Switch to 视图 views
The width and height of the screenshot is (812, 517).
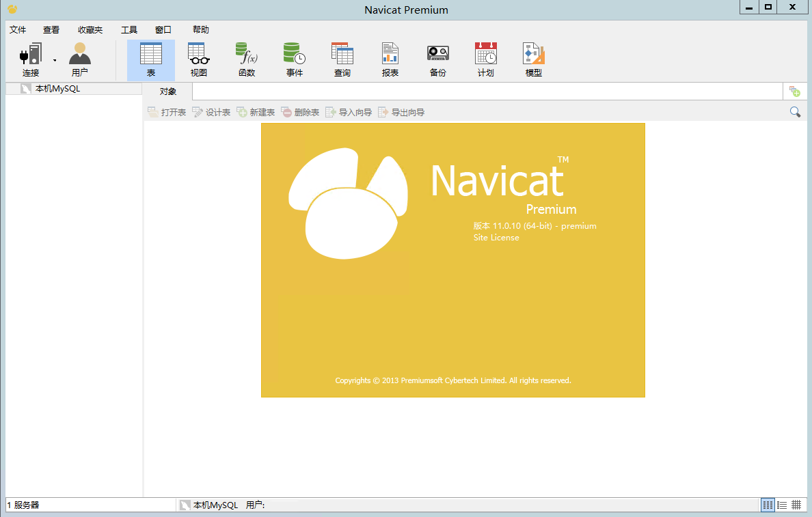point(199,60)
